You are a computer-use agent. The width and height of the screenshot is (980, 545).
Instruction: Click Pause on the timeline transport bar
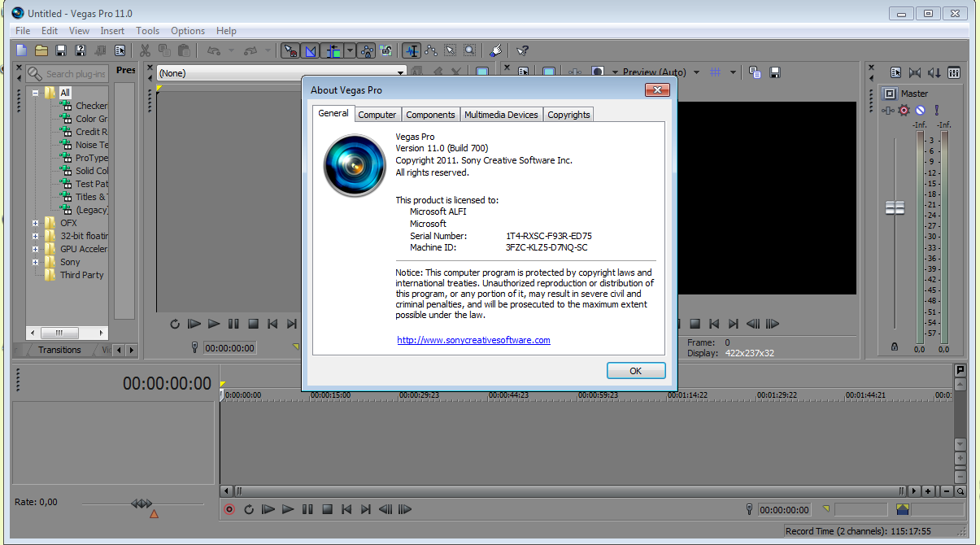click(307, 509)
